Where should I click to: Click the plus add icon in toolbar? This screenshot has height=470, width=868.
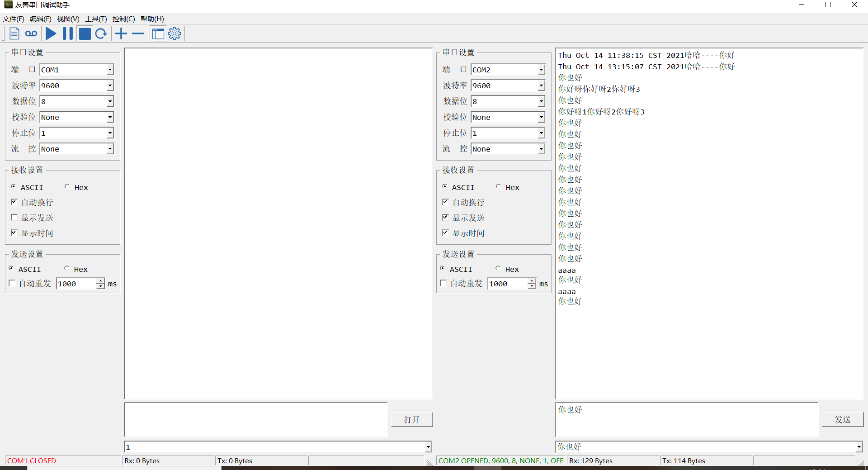(x=121, y=33)
